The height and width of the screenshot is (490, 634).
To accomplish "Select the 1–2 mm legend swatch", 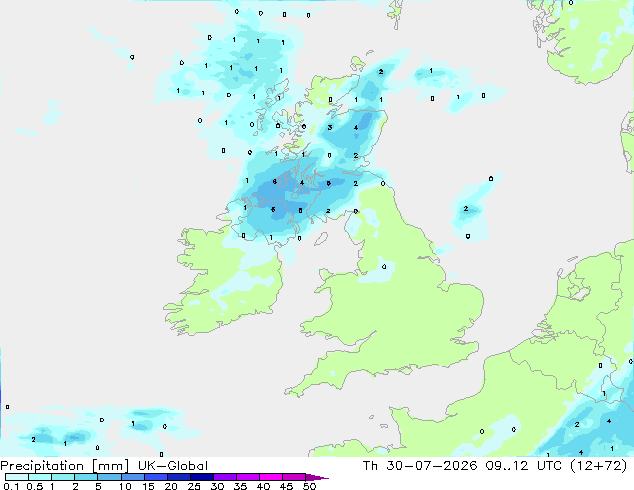I will tap(63, 477).
